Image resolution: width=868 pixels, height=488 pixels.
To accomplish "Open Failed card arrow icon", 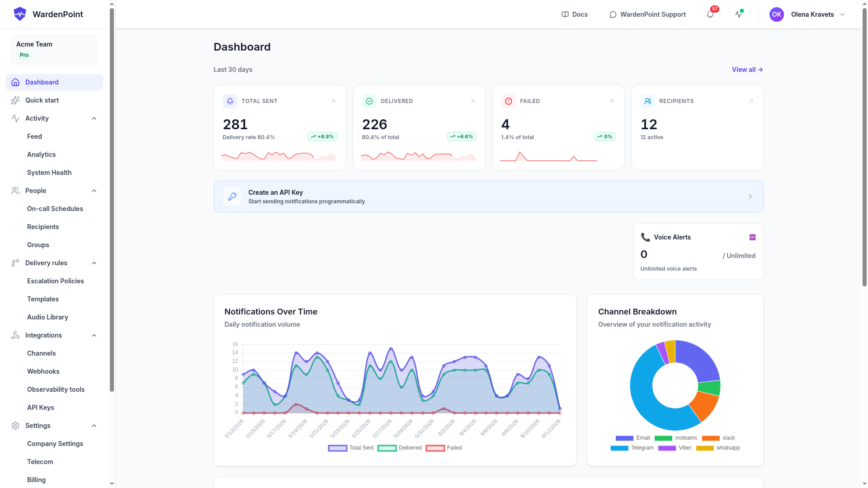I will click(x=612, y=101).
